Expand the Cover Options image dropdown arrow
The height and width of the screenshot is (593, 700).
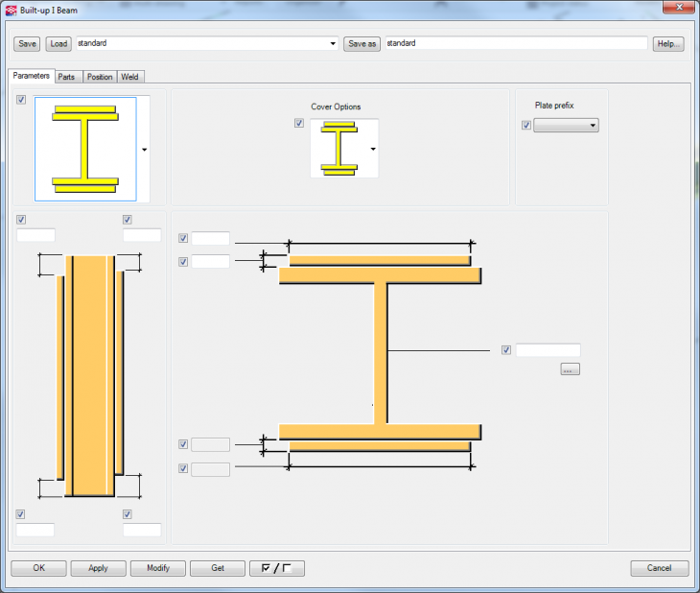(x=372, y=150)
